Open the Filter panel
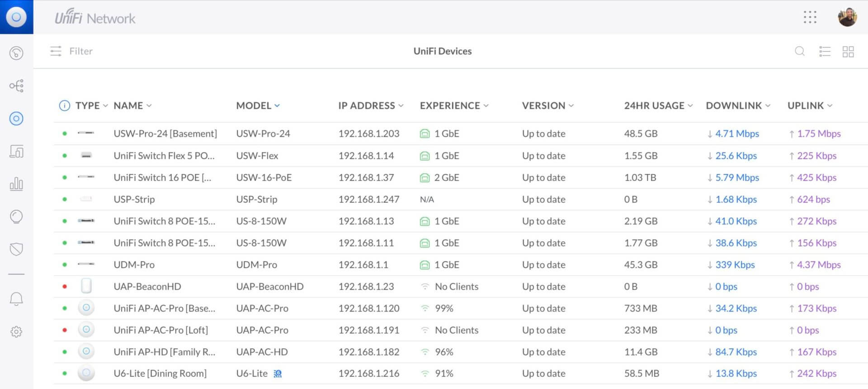This screenshot has width=868, height=389. tap(71, 51)
